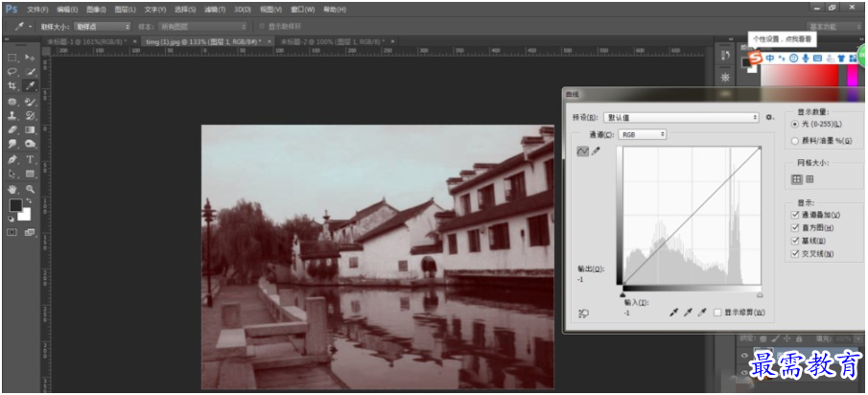The image size is (868, 395).
Task: Select the Lasso tool
Action: pos(12,72)
